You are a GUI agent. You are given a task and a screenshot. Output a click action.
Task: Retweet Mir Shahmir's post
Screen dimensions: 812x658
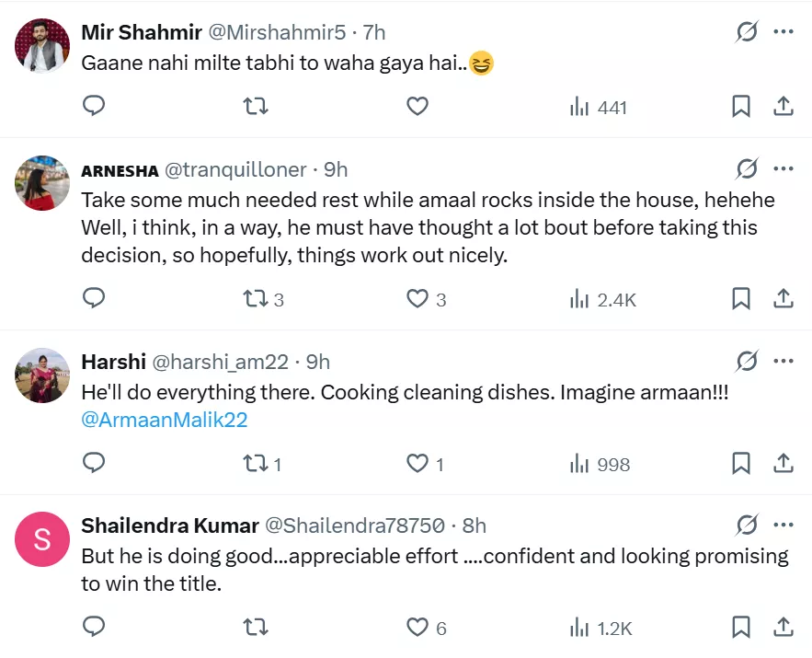[x=255, y=107]
